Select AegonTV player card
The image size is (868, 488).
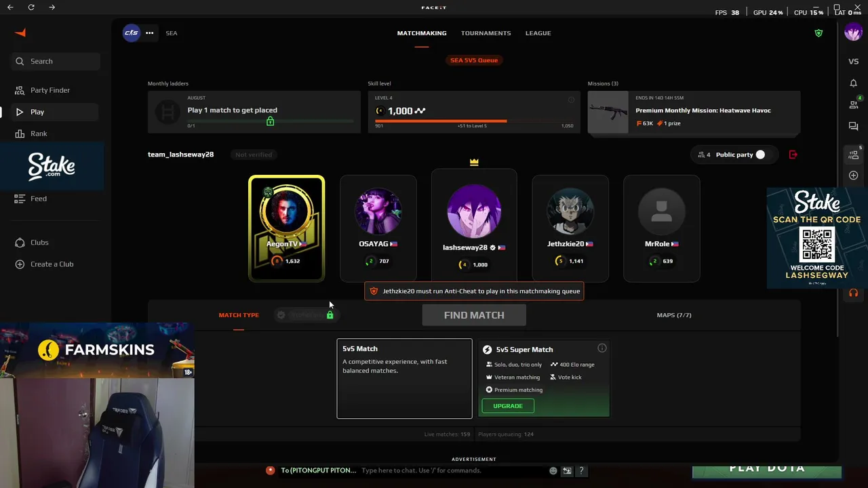286,228
